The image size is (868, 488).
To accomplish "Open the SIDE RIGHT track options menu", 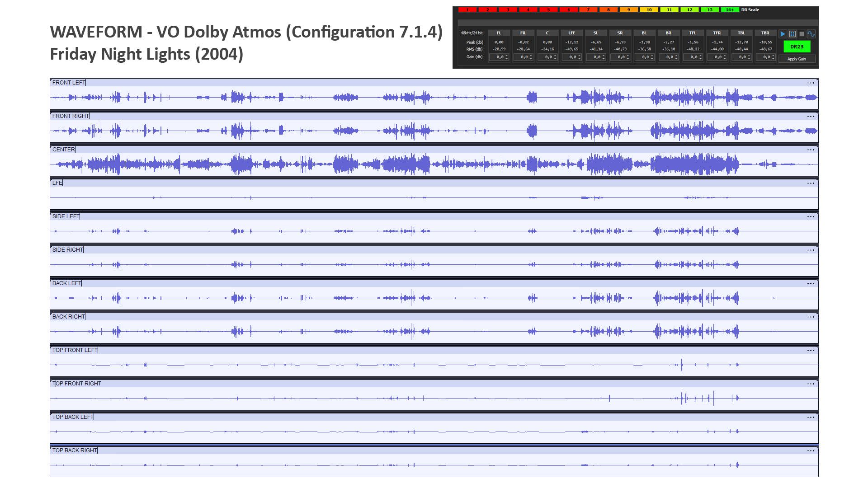I will [811, 250].
